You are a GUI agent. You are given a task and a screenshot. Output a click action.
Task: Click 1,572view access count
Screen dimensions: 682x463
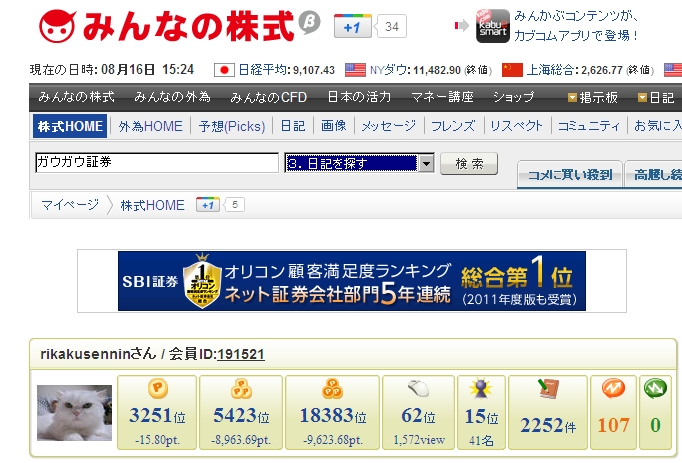click(x=419, y=440)
